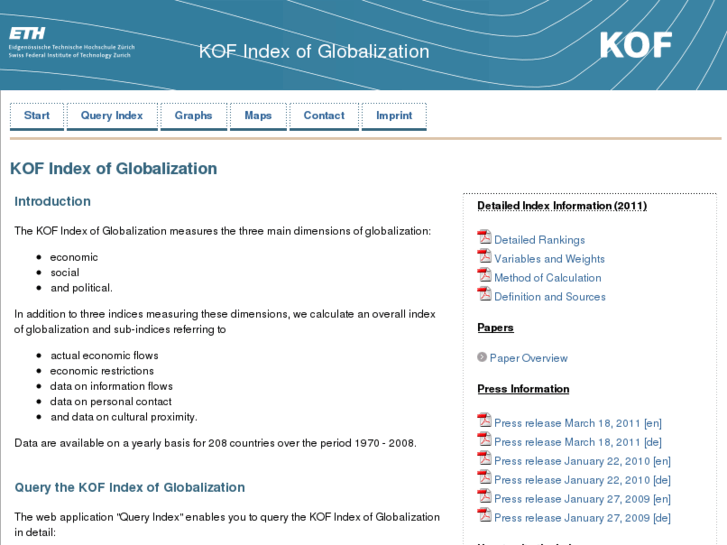This screenshot has width=727, height=545.
Task: Open PDF icon beside Definition and Sources
Action: click(485, 294)
